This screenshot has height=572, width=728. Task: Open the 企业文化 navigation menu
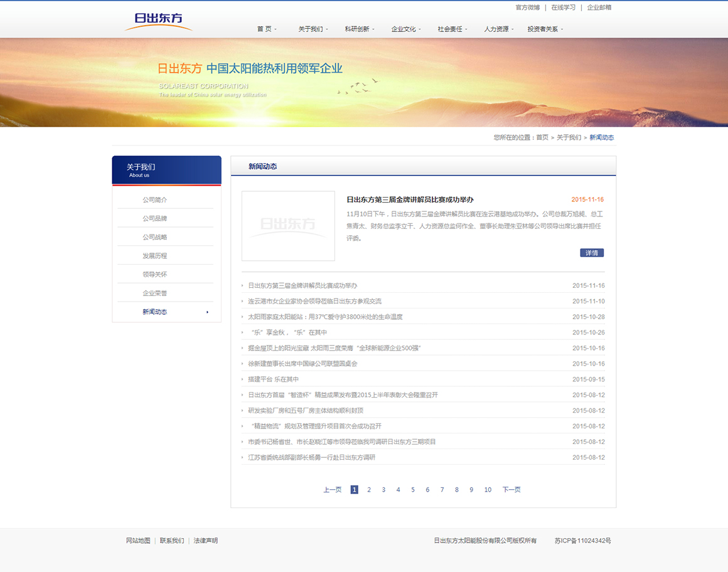tap(406, 29)
